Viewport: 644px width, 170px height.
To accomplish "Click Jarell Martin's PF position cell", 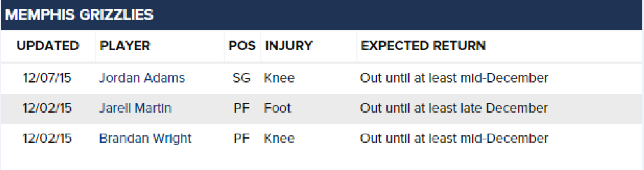I will click(x=242, y=108).
